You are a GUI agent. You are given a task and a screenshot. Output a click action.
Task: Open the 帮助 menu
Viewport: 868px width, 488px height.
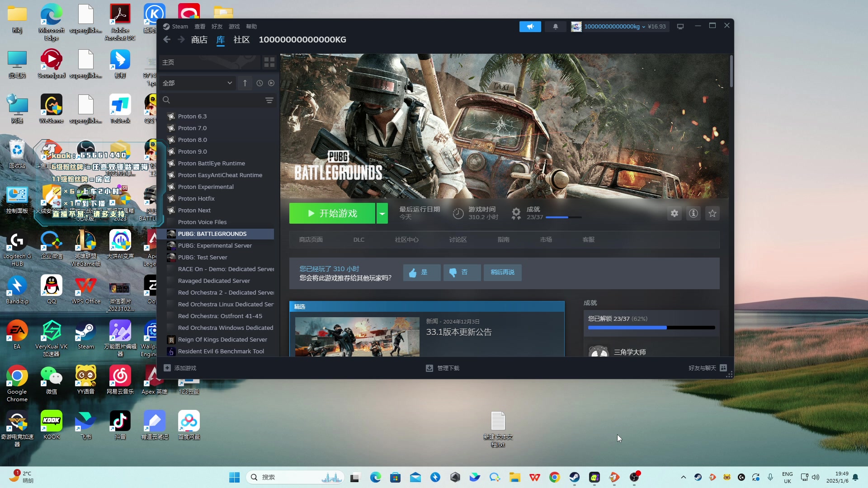[x=251, y=27]
